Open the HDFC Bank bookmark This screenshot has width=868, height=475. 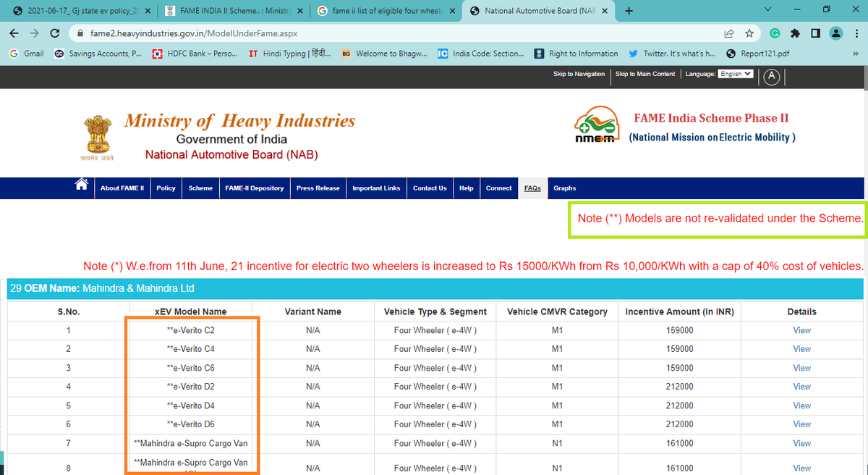[x=195, y=54]
